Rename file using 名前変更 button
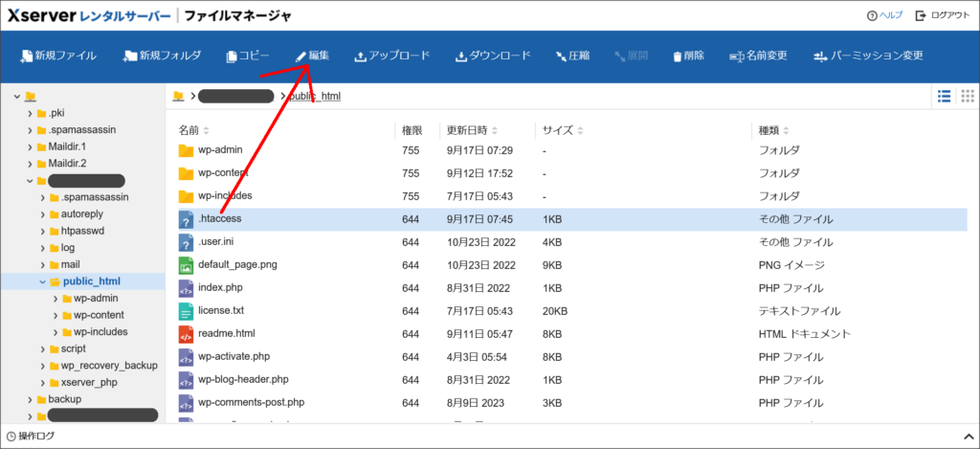The height and width of the screenshot is (449, 980). click(757, 56)
